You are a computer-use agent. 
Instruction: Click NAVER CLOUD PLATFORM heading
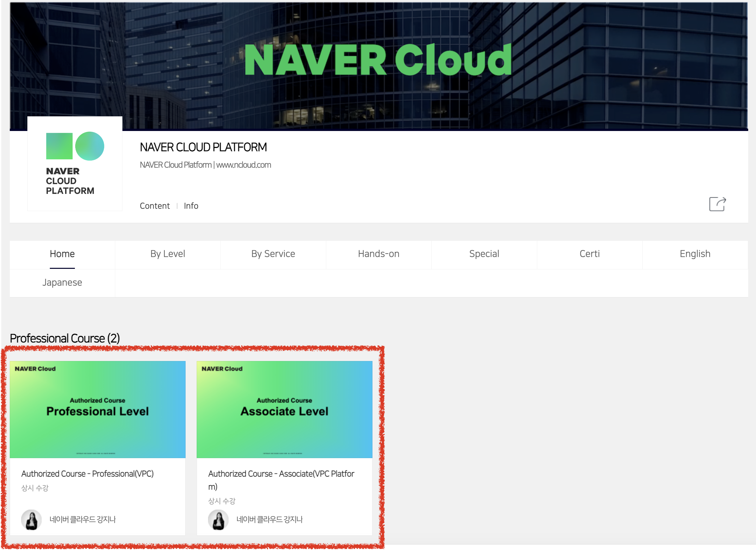tap(203, 147)
